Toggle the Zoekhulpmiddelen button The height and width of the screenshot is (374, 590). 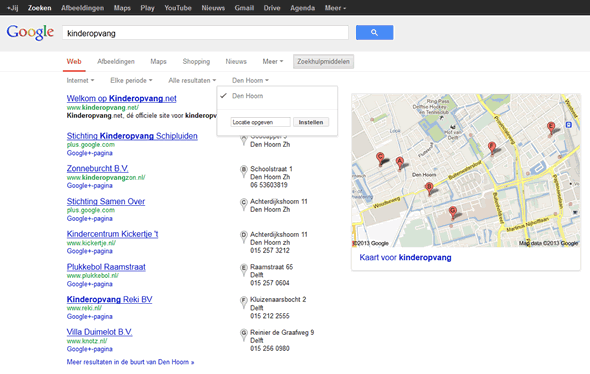(323, 61)
